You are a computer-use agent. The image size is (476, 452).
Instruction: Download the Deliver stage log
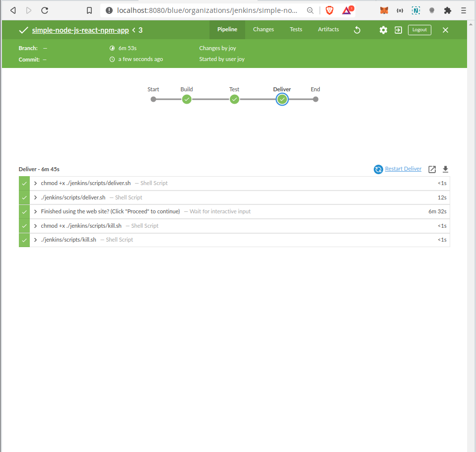pos(445,169)
